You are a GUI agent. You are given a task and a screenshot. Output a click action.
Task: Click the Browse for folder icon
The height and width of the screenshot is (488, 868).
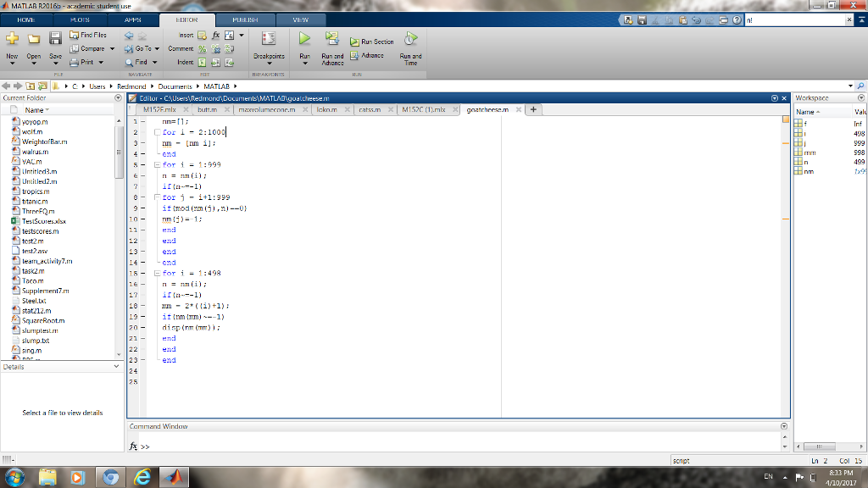[42, 86]
